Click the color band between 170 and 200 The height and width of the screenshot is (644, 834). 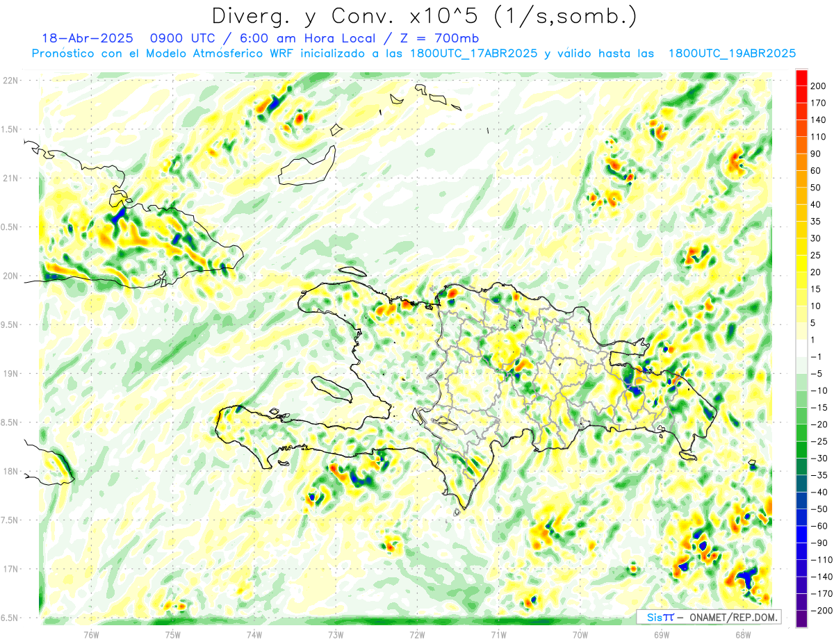point(802,94)
